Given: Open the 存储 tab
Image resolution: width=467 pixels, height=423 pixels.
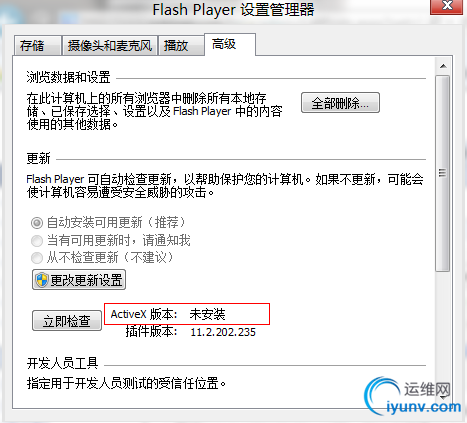Looking at the screenshot, I should click(x=38, y=46).
